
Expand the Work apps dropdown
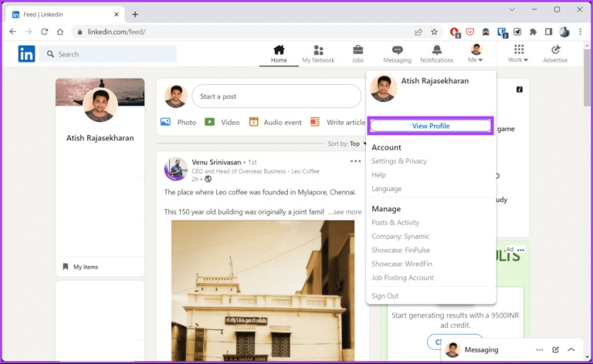coord(519,54)
